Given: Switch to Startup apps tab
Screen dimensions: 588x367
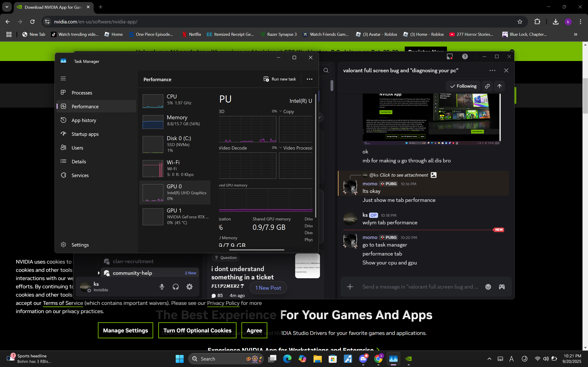Looking at the screenshot, I should pos(85,134).
